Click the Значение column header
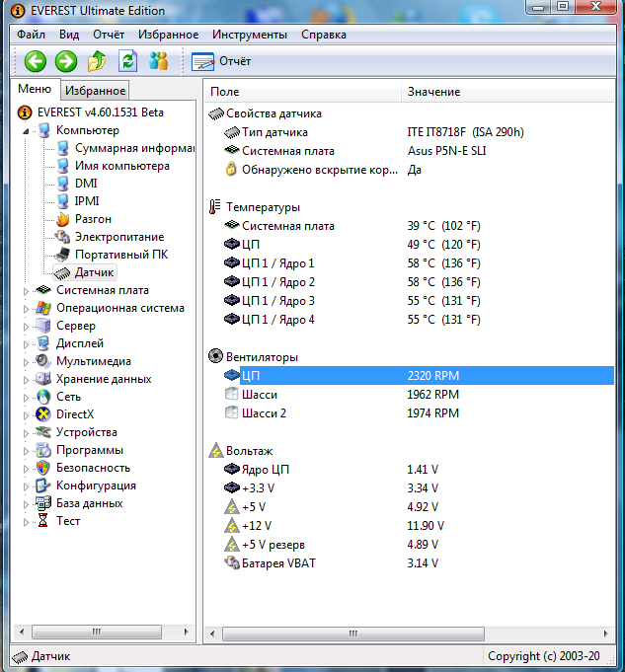625x672 pixels. coord(508,92)
